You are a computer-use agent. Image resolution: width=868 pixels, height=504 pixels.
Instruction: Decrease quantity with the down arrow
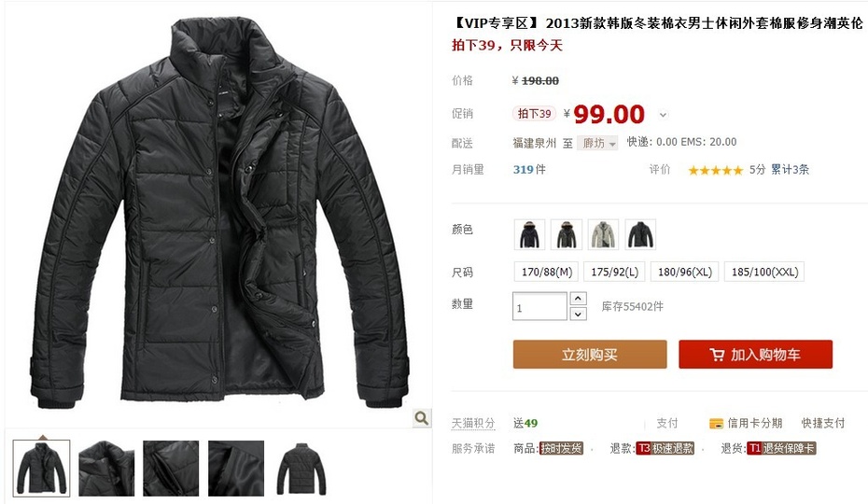click(x=578, y=314)
